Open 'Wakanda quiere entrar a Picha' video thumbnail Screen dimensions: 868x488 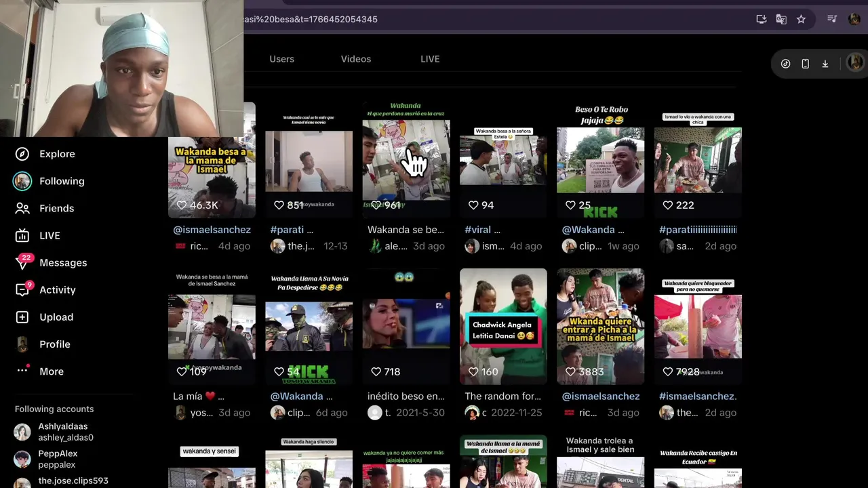click(600, 326)
